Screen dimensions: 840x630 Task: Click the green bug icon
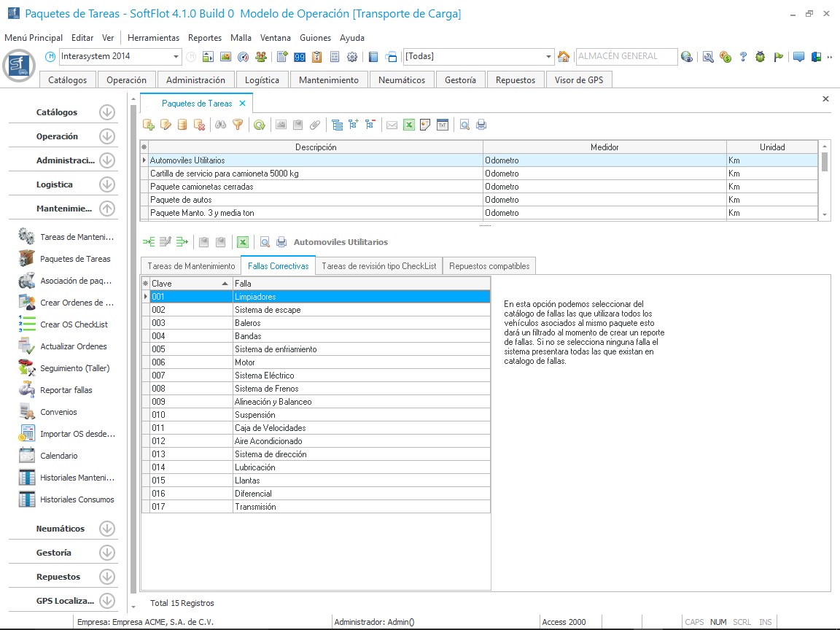761,57
